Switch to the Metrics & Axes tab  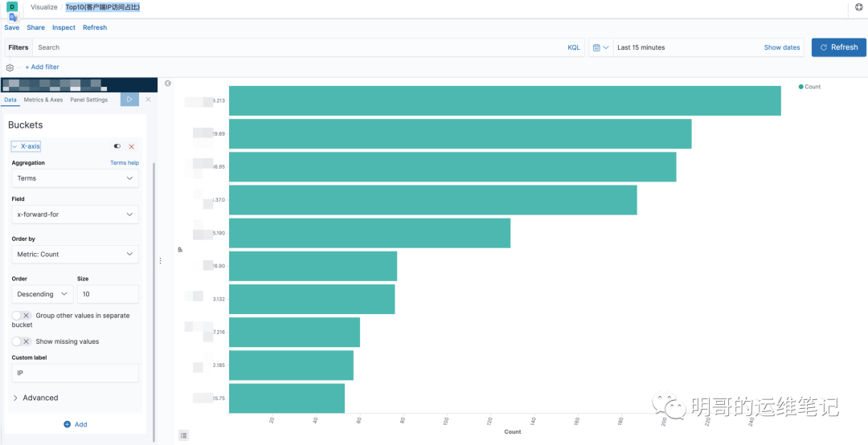coord(43,100)
